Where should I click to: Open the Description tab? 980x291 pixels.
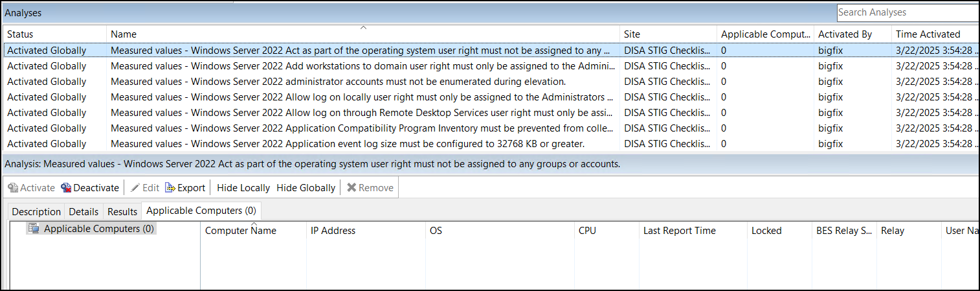36,212
